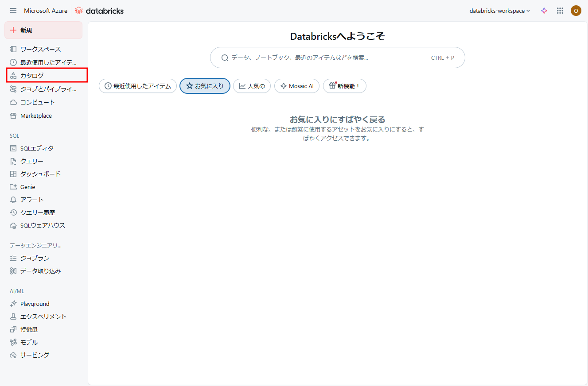Image resolution: width=588 pixels, height=386 pixels.
Task: Open the 新機能！ what's new tab
Action: coord(344,86)
